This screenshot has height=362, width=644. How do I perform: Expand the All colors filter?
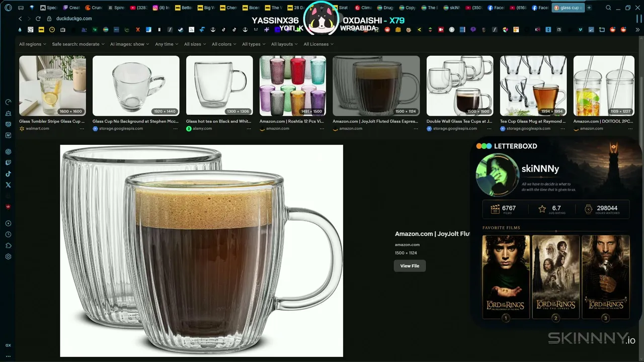click(x=224, y=44)
